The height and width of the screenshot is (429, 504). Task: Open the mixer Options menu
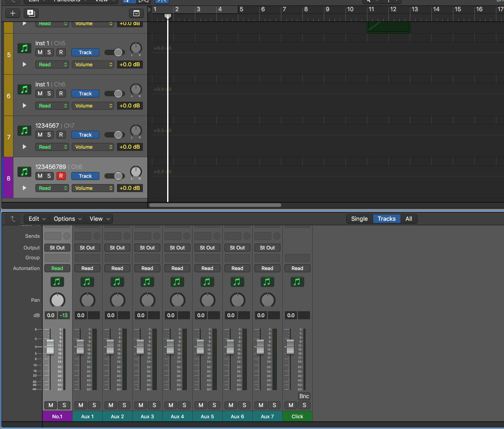pyautogui.click(x=67, y=219)
